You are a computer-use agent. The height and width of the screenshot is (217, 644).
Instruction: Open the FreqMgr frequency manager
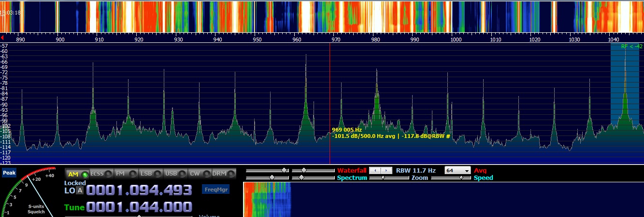coord(215,190)
